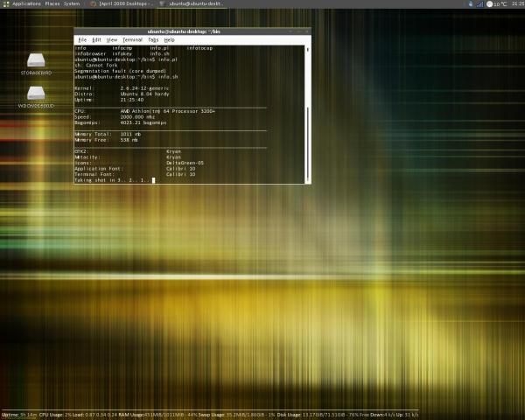The height and width of the screenshot is (420, 525).
Task: Click the 10 °C temperature reading
Action: click(x=500, y=4)
